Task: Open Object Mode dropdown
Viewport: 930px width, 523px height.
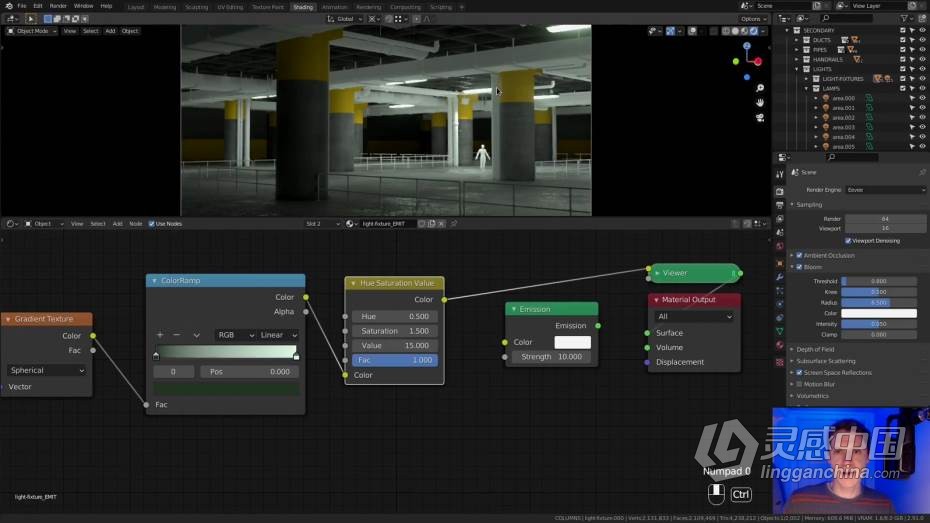Action: 32,31
